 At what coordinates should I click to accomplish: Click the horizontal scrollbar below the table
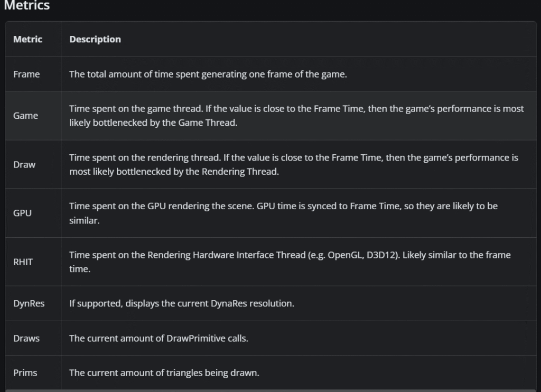click(x=270, y=390)
